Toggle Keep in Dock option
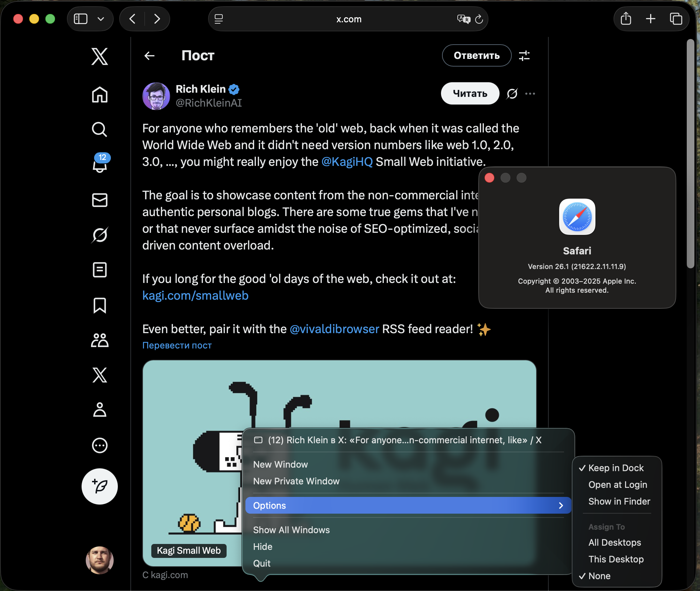Image resolution: width=700 pixels, height=591 pixels. pyautogui.click(x=616, y=468)
